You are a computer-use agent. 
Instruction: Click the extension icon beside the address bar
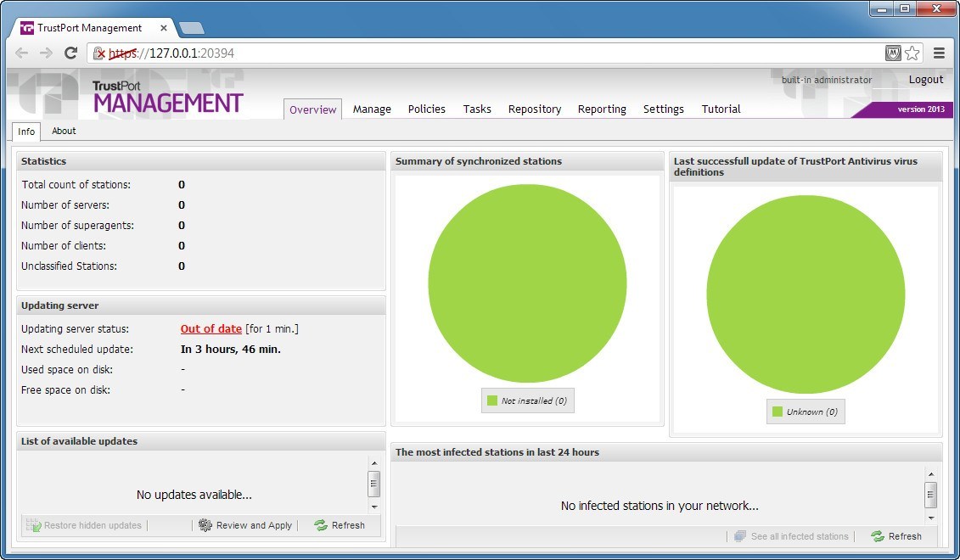(893, 53)
